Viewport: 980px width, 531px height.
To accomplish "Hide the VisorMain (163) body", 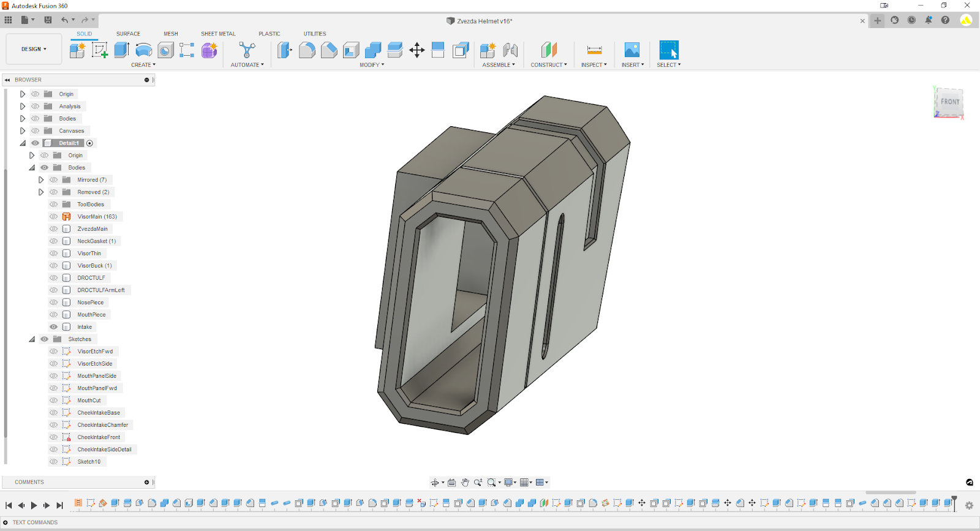I will [53, 217].
